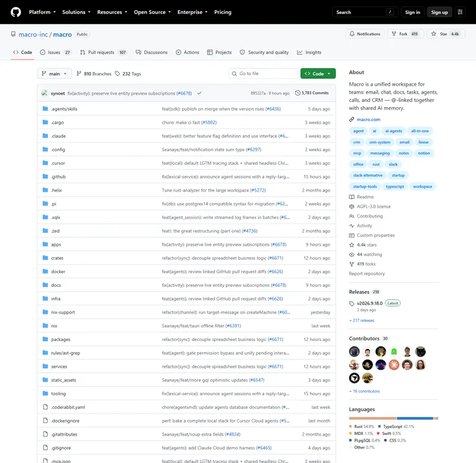Open the .github folder
The image size is (476, 463).
point(58,177)
